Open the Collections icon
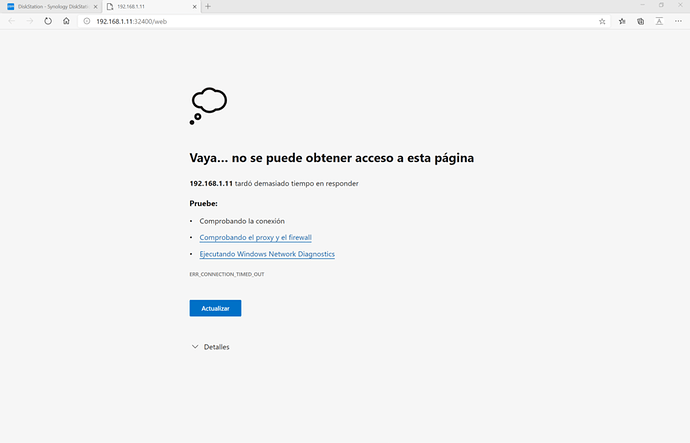690x443 pixels. click(x=641, y=21)
